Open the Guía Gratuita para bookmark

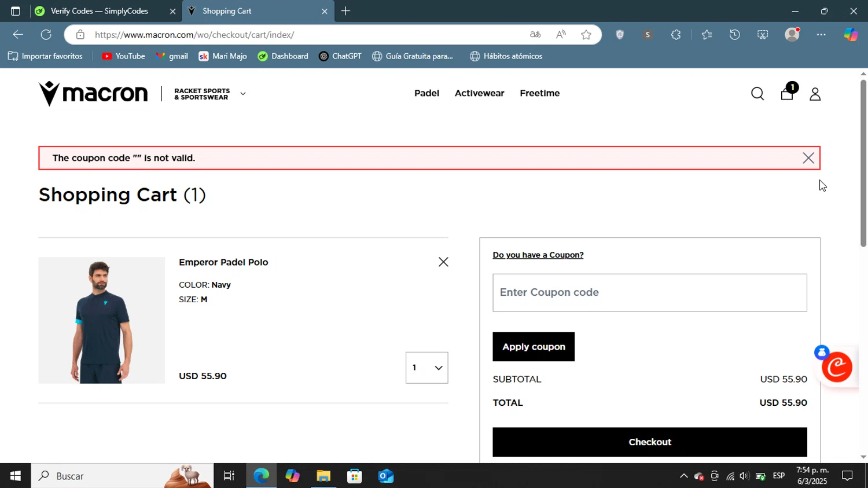coord(413,56)
